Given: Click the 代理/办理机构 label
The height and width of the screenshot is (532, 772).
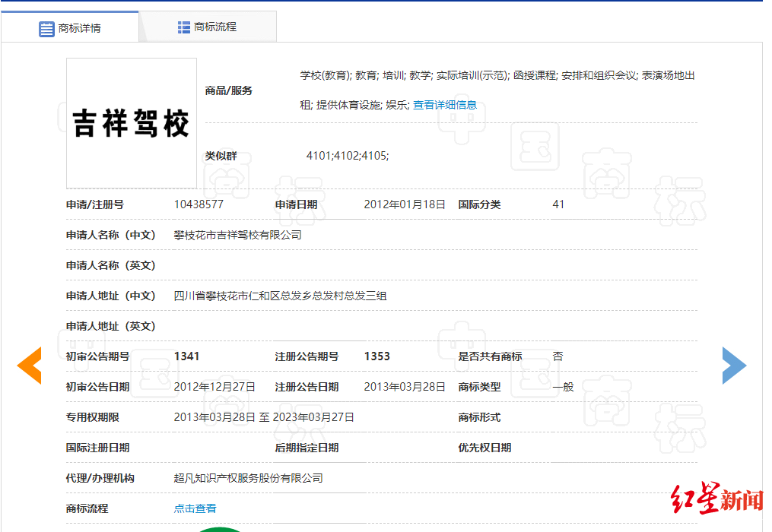Looking at the screenshot, I should (x=100, y=478).
